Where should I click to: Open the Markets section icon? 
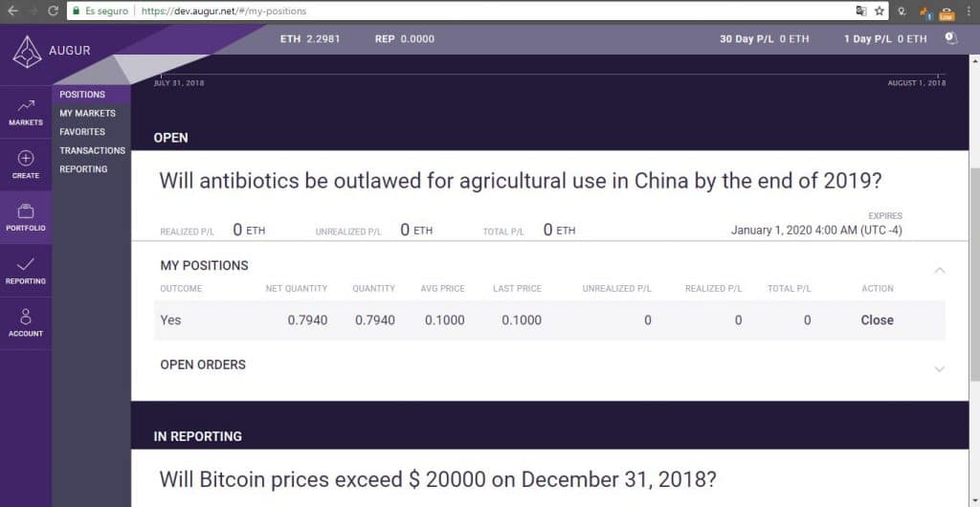[x=26, y=106]
